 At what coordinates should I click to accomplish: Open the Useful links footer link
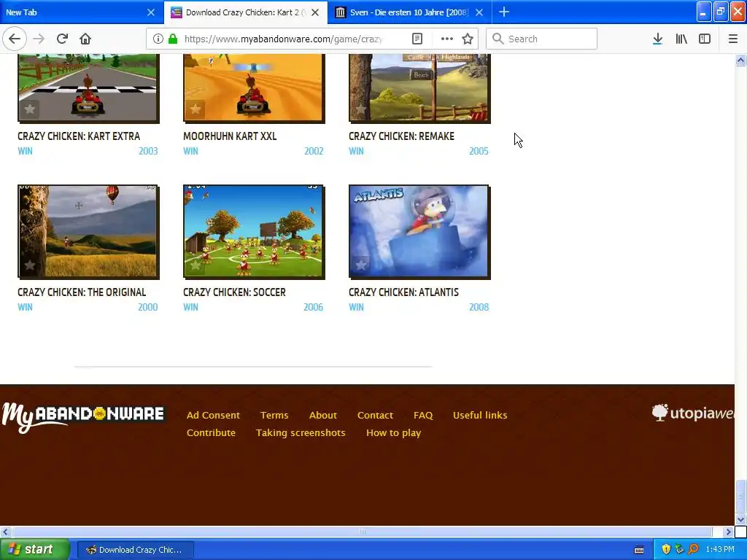click(480, 415)
